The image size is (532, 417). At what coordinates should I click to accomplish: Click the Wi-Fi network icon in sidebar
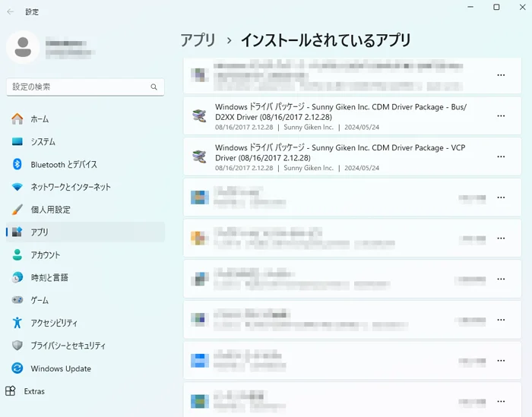click(17, 187)
